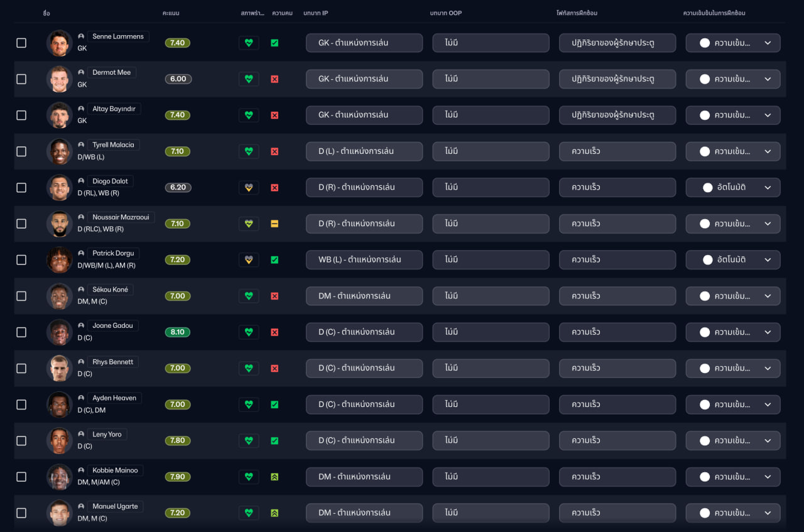Viewport: 804px width, 532px height.
Task: Open Diogo Dalot's อัตโนมัติ training intensity dropdown
Action: pyautogui.click(x=732, y=187)
